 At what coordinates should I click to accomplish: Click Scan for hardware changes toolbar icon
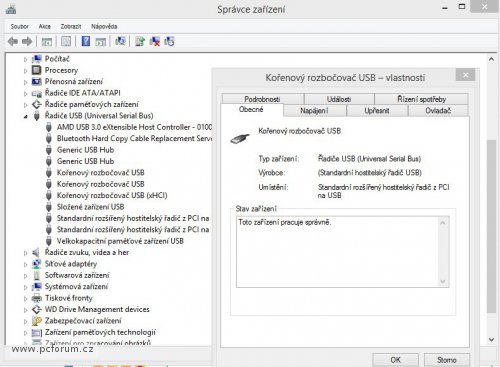[x=120, y=41]
